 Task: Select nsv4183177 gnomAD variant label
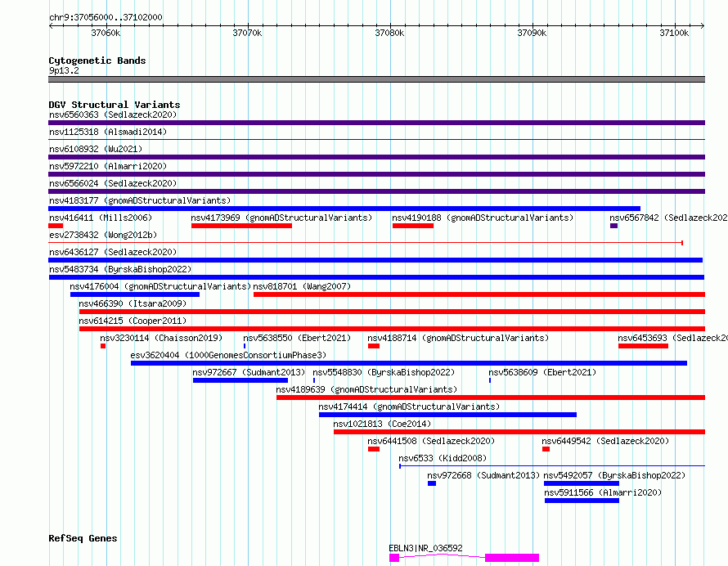pyautogui.click(x=140, y=200)
